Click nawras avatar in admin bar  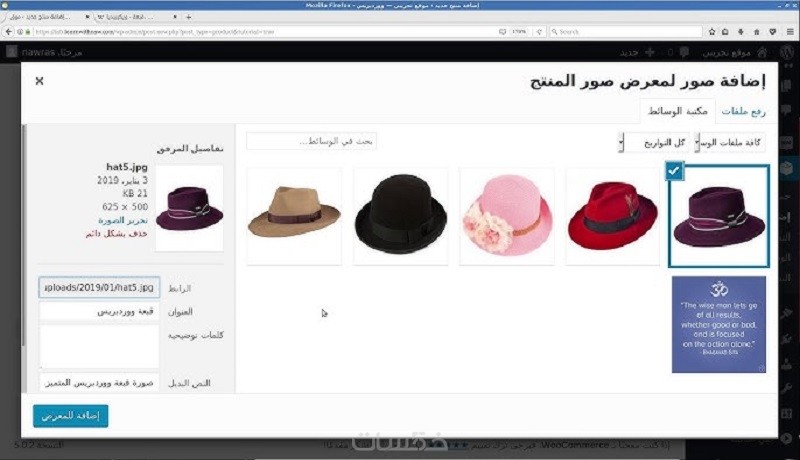coord(12,52)
